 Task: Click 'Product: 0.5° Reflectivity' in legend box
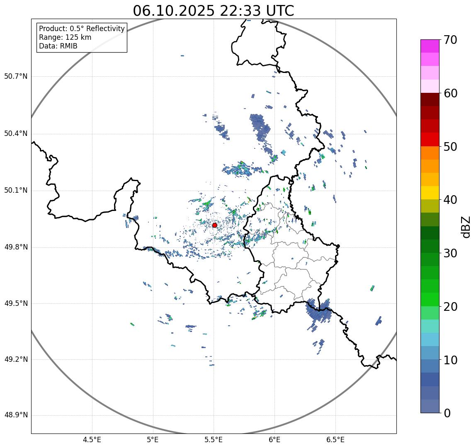pyautogui.click(x=82, y=29)
